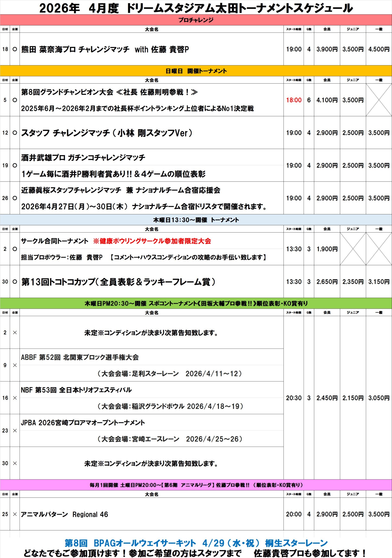The width and height of the screenshot is (392, 558).
Task: Click the circle mark beside 第8回グランドチャンピオン大会
Action: [x=15, y=100]
